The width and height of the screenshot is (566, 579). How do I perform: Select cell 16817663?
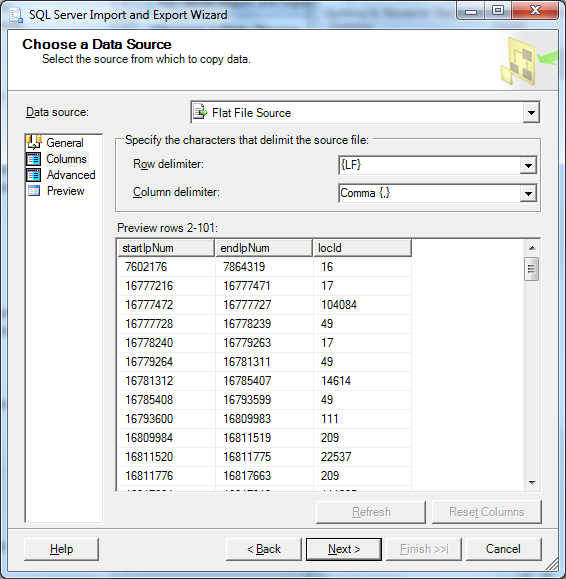tap(264, 476)
